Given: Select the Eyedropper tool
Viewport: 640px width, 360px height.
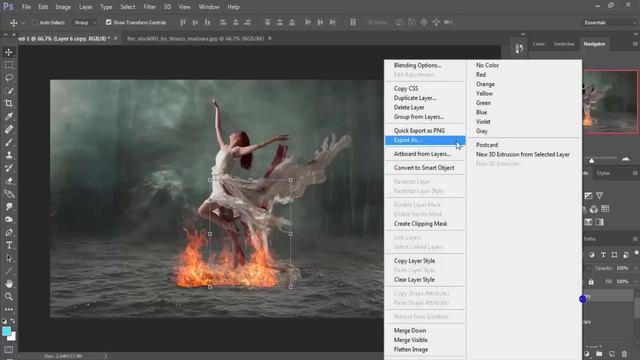Looking at the screenshot, I should [9, 116].
